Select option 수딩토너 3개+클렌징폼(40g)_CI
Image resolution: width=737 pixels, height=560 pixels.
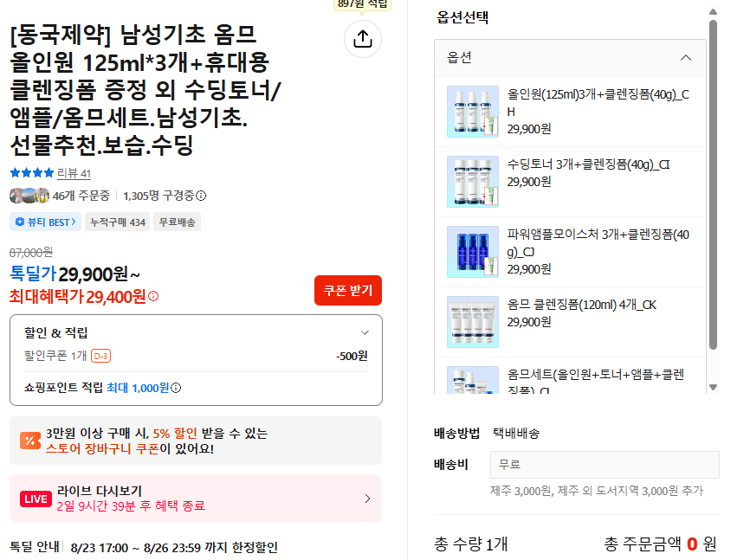(x=570, y=182)
